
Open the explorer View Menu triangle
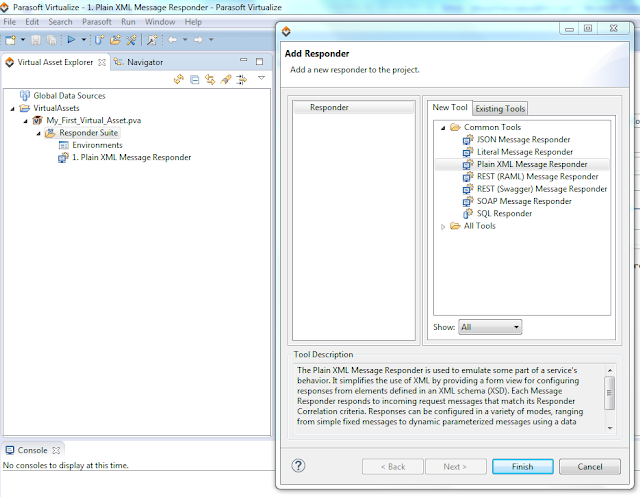click(x=261, y=78)
